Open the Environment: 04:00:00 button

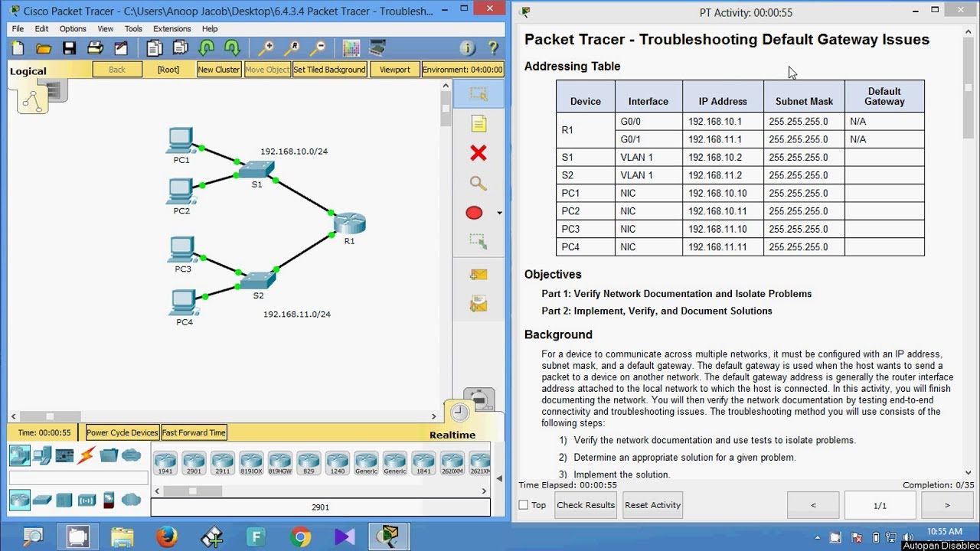(x=462, y=70)
